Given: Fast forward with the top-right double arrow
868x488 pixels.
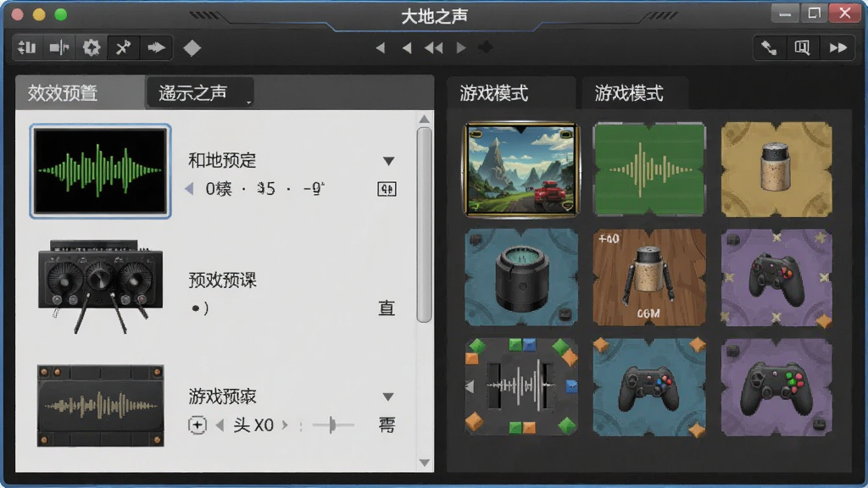Looking at the screenshot, I should tap(838, 48).
